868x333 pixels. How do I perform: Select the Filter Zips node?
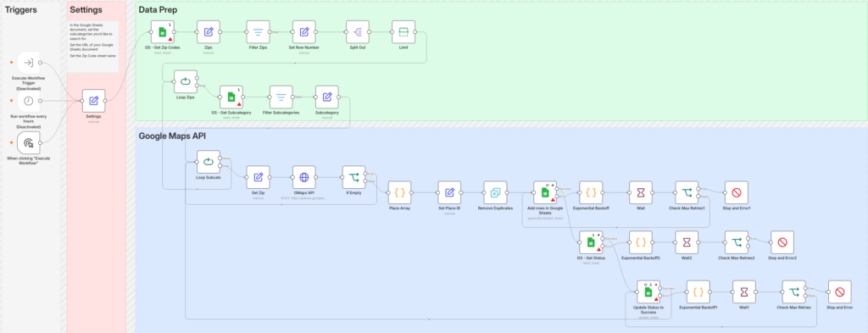click(258, 32)
